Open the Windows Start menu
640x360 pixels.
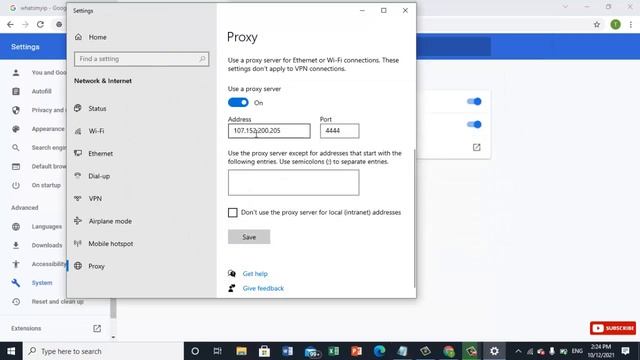[x=11, y=351]
